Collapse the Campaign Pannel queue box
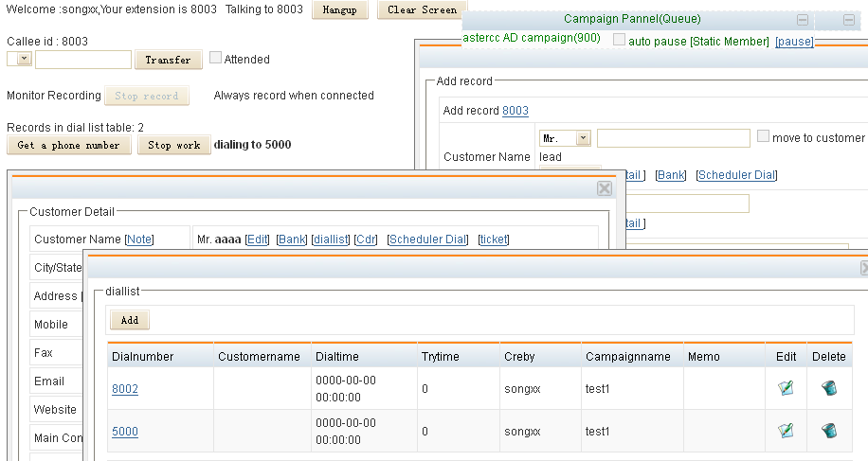 pyautogui.click(x=803, y=20)
